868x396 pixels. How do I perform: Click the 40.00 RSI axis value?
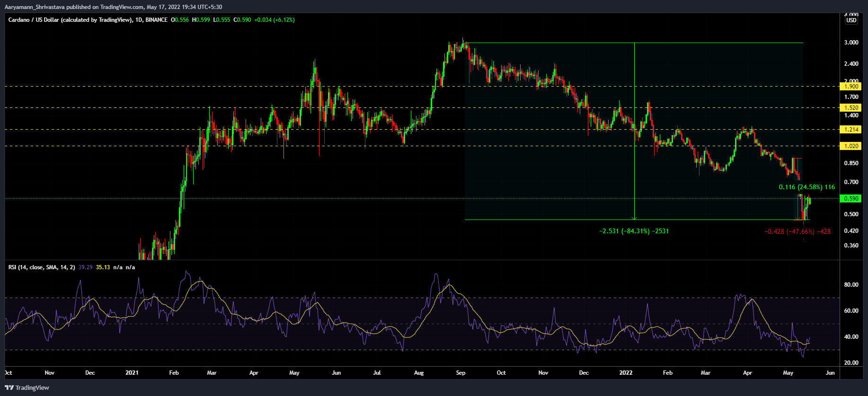pyautogui.click(x=851, y=337)
